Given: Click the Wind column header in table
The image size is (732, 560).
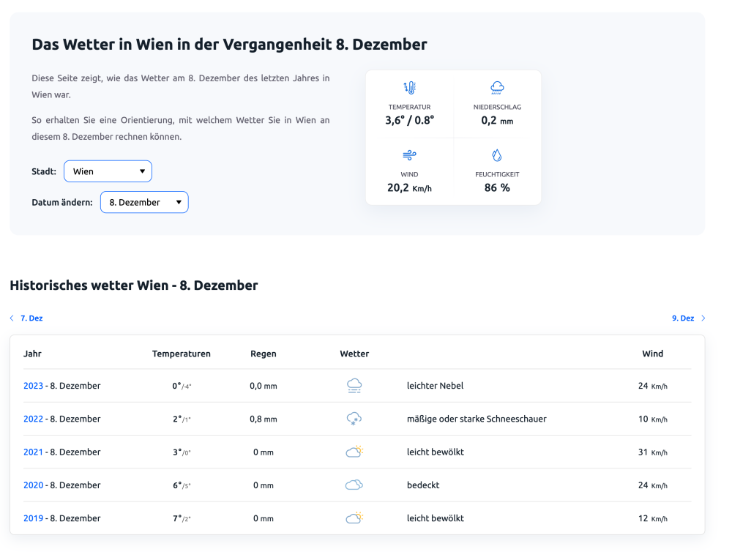Looking at the screenshot, I should 652,354.
